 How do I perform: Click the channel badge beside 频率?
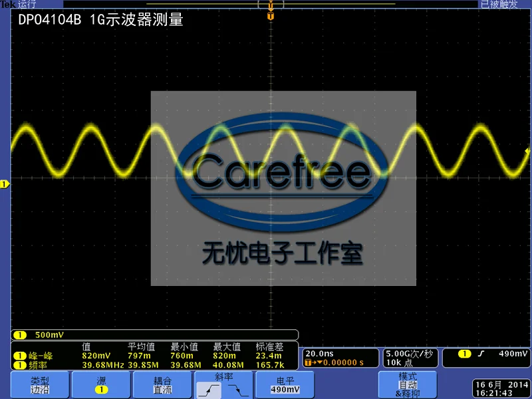point(20,365)
